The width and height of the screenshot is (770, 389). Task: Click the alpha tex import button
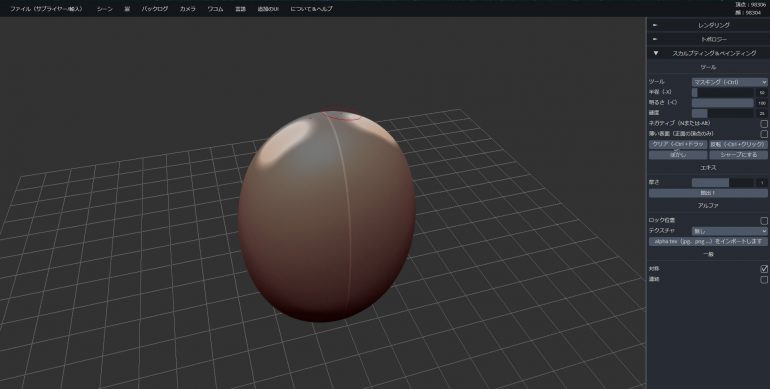point(708,242)
